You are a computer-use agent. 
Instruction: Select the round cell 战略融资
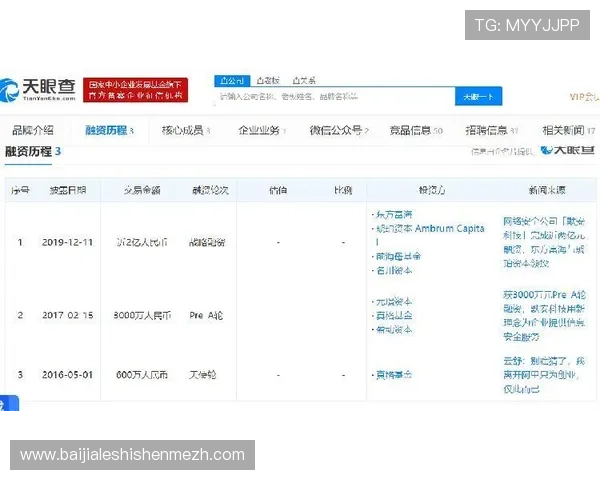tap(207, 242)
